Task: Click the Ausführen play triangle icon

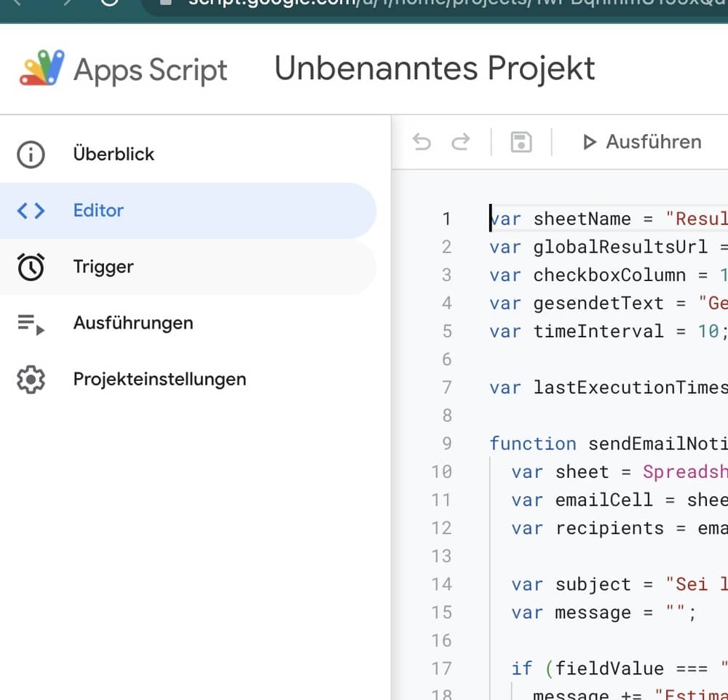Action: click(589, 142)
